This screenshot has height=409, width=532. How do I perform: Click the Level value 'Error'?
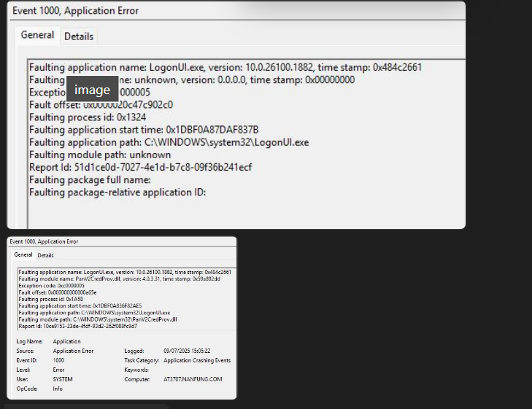[58, 370]
